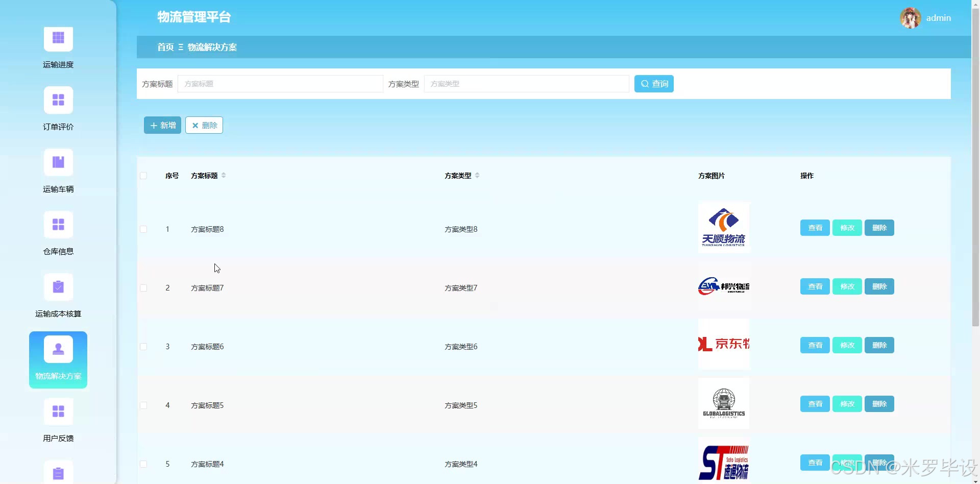
Task: Check the checkbox for row 方案标题8
Action: click(x=143, y=229)
